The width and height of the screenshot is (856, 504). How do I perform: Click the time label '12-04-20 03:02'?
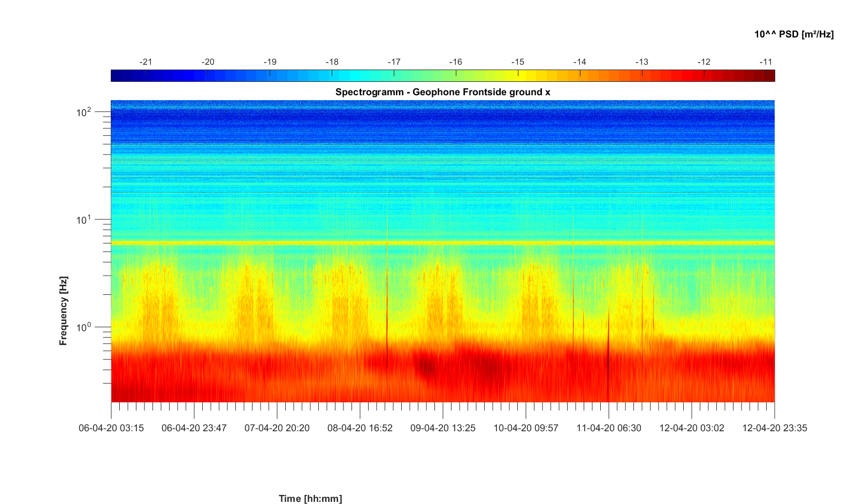692,428
